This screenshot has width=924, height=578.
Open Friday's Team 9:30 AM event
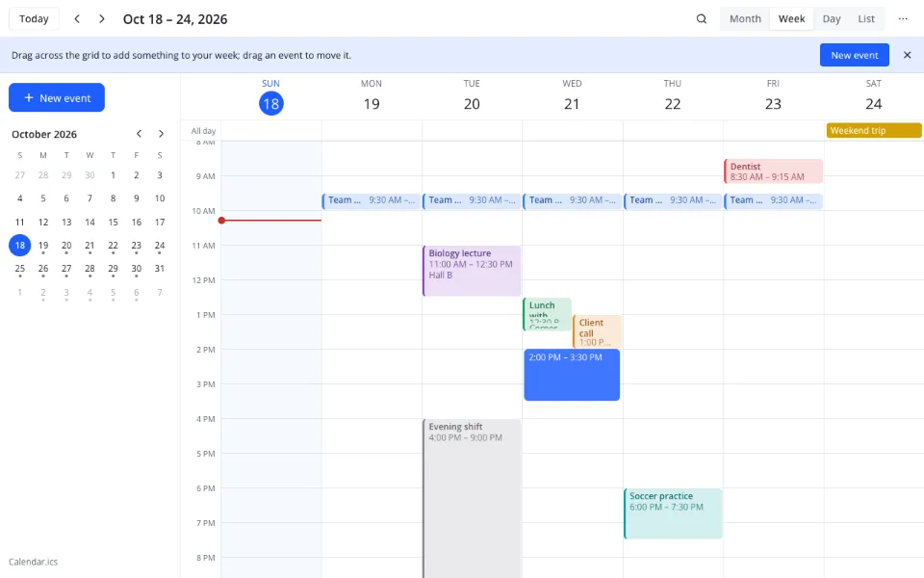(773, 200)
